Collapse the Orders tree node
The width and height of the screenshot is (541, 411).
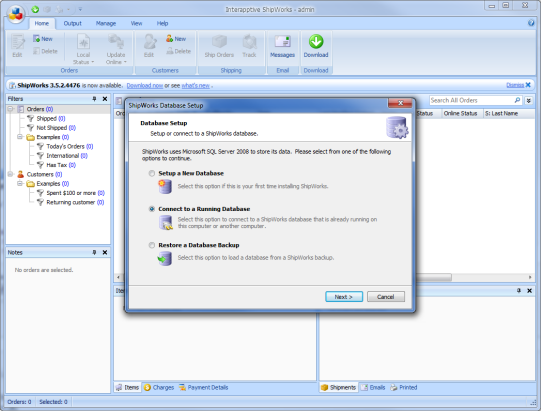pos(10,109)
